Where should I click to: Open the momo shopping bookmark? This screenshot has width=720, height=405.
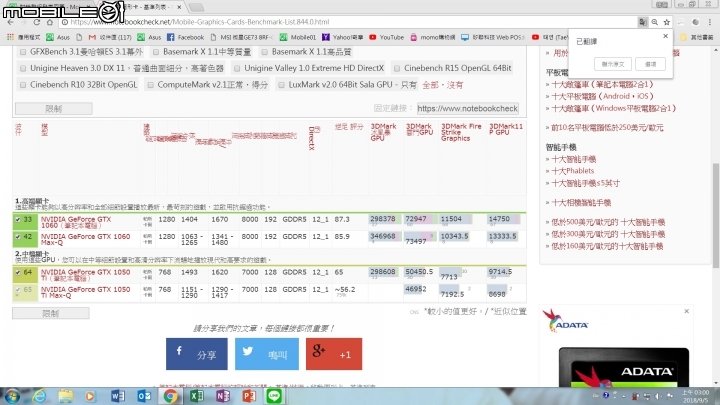tap(433, 37)
